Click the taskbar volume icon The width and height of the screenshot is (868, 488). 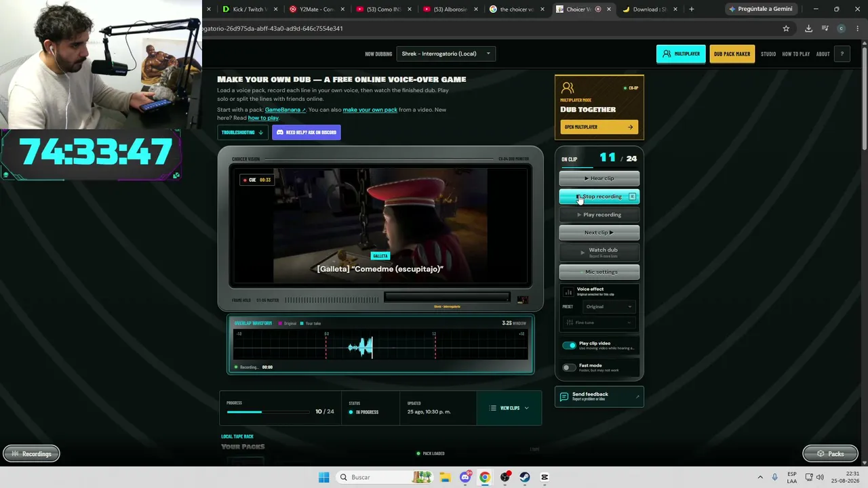tap(821, 477)
